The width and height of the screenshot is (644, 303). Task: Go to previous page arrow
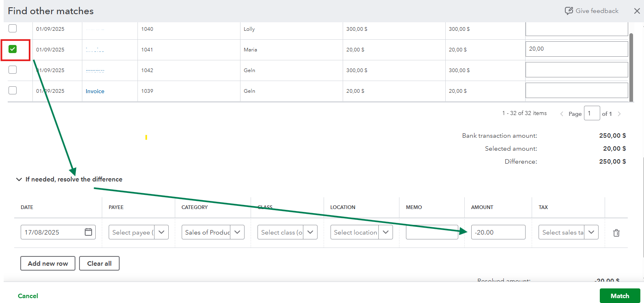pos(562,114)
